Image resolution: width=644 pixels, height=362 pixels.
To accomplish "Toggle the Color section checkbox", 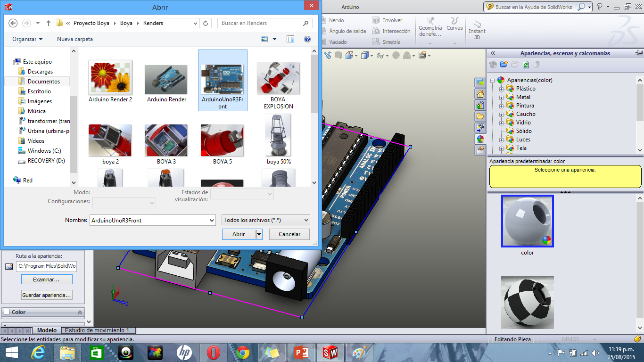I will click(x=7, y=312).
